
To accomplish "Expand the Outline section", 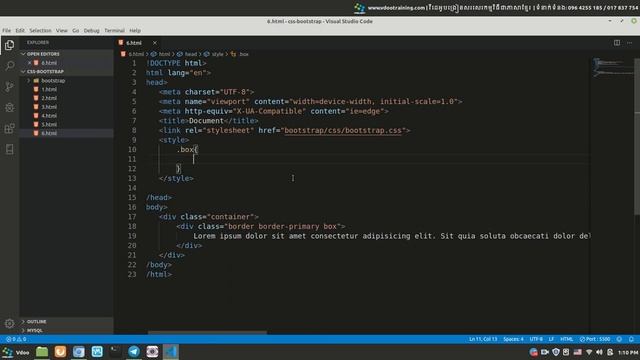I will [x=66, y=322].
